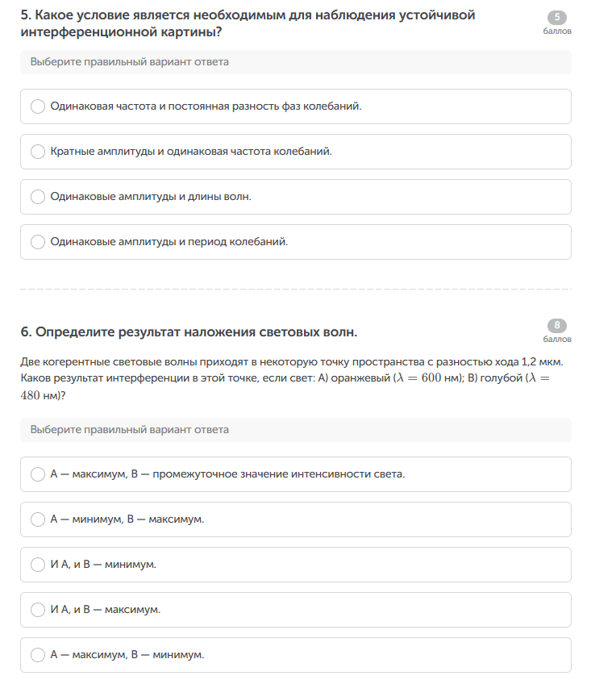Select 'А — минимум, В — максимум' radio

pyautogui.click(x=38, y=519)
